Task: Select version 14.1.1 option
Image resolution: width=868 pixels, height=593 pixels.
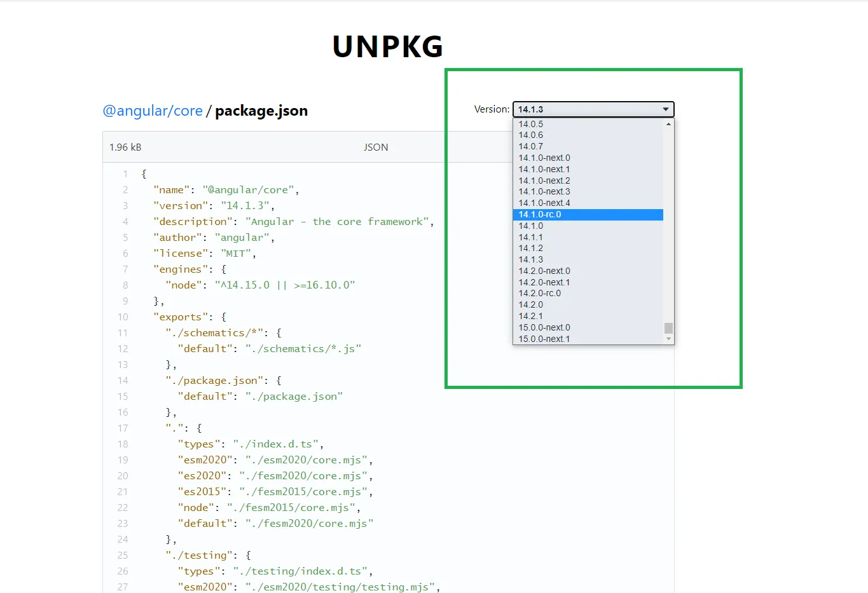Action: tap(588, 237)
